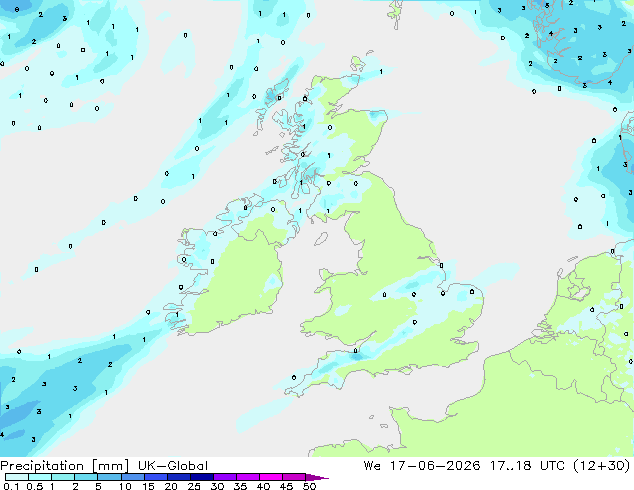The width and height of the screenshot is (634, 490).
Task: Click the "Precipitation" title word
Action: tap(42, 466)
